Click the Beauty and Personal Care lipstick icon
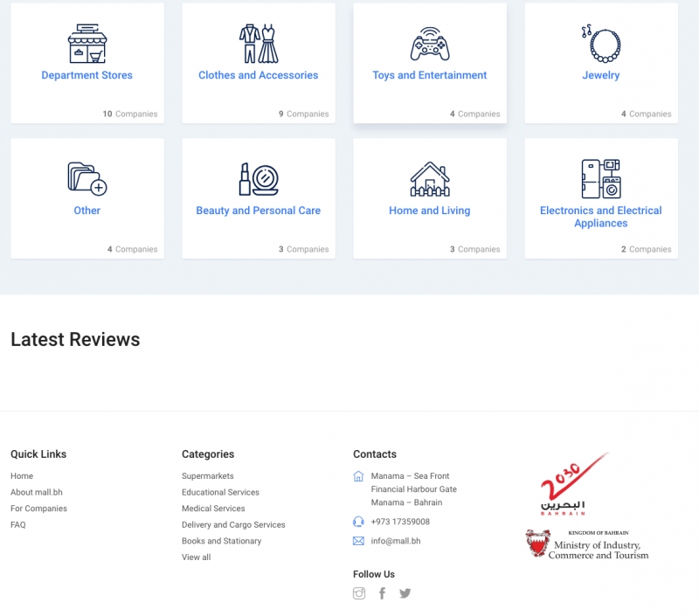The image size is (699, 616). 259,178
